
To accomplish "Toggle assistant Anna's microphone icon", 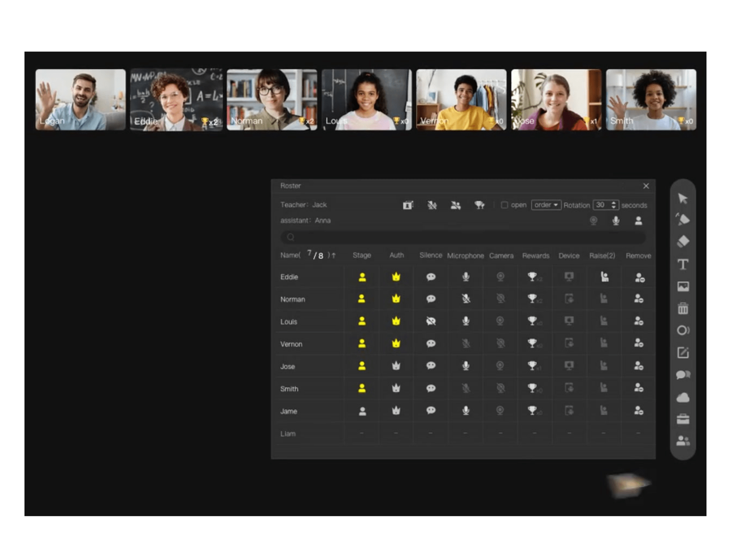I will coord(616,221).
